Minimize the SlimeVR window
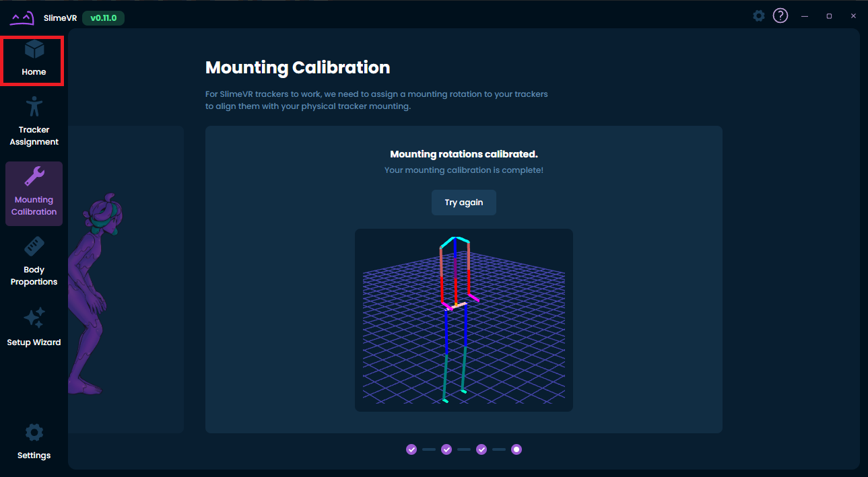This screenshot has width=868, height=477. pyautogui.click(x=805, y=16)
